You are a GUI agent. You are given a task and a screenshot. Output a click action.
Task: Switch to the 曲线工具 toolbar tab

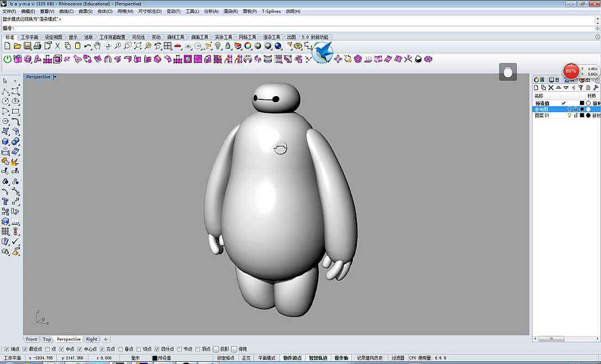pyautogui.click(x=176, y=38)
